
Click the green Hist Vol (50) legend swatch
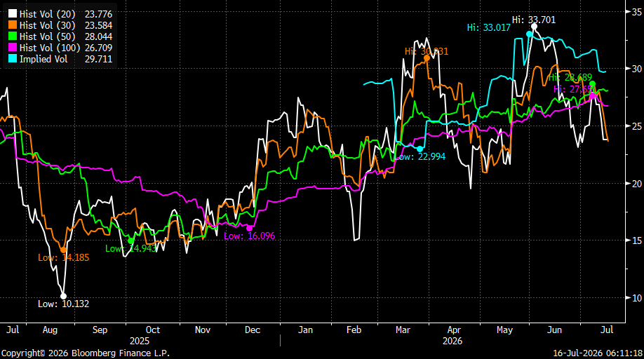click(13, 36)
